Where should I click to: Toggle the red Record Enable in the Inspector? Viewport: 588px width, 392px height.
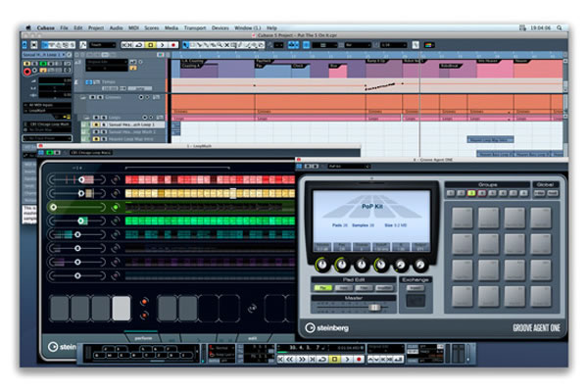(27, 72)
